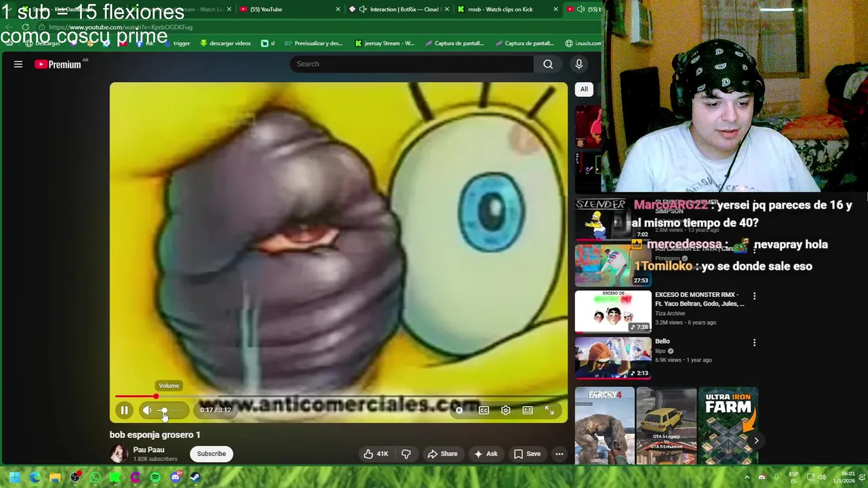
Task: Play the Ultra Iron Farm short
Action: 728,426
